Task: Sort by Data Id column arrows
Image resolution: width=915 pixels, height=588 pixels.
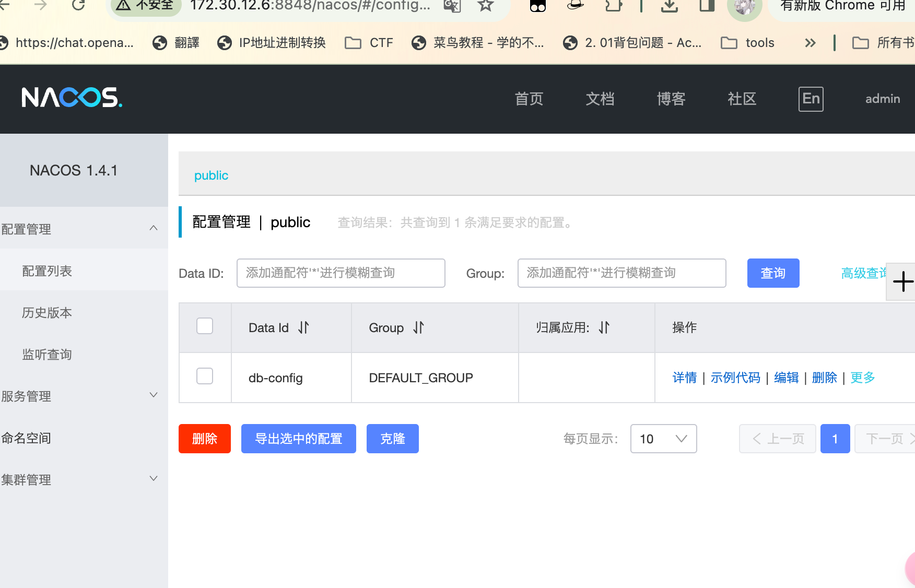Action: tap(303, 327)
